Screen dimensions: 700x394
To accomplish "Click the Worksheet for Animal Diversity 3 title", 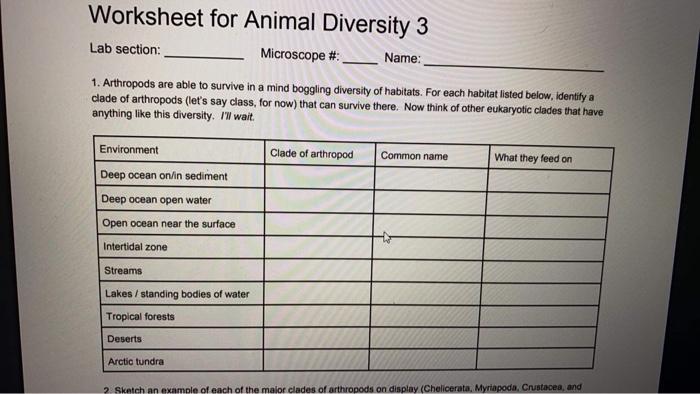I will [258, 21].
